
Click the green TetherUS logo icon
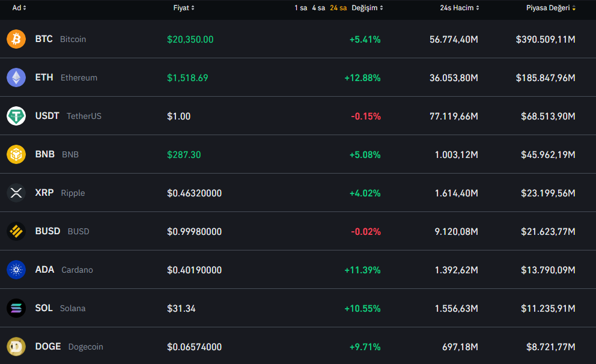[x=16, y=116]
